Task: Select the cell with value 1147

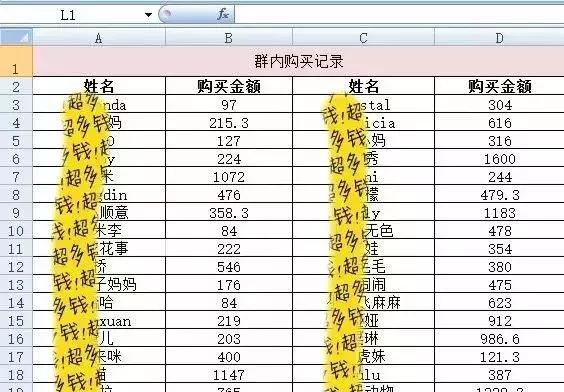Action: [229, 374]
